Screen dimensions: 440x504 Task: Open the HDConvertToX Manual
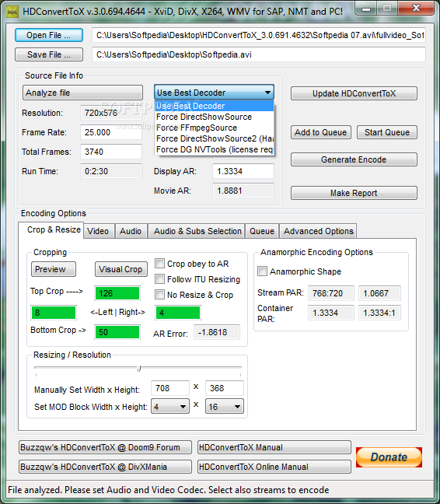pos(274,447)
